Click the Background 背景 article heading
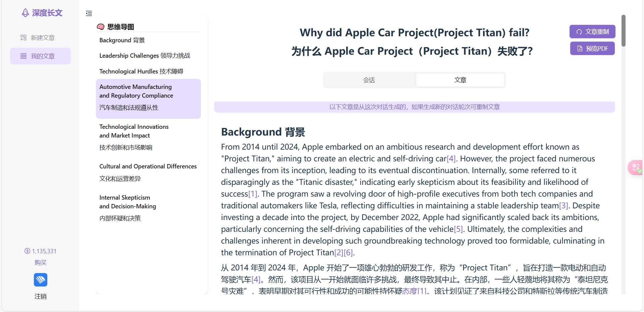The height and width of the screenshot is (312, 644). (x=263, y=132)
